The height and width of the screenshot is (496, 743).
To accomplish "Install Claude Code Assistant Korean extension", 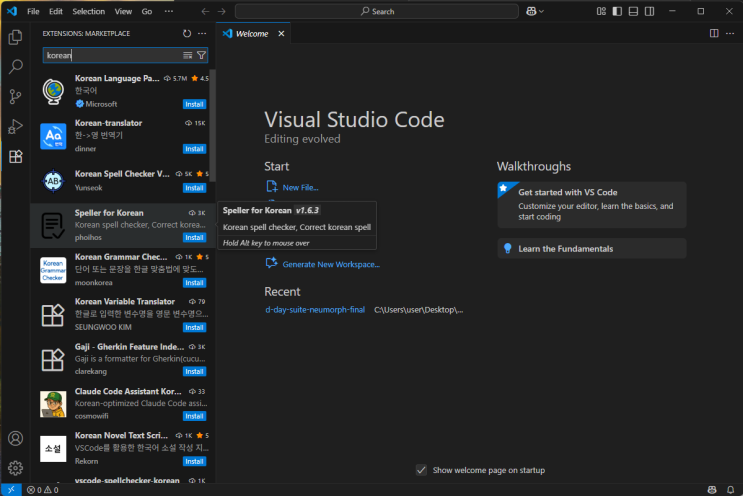I will (194, 416).
